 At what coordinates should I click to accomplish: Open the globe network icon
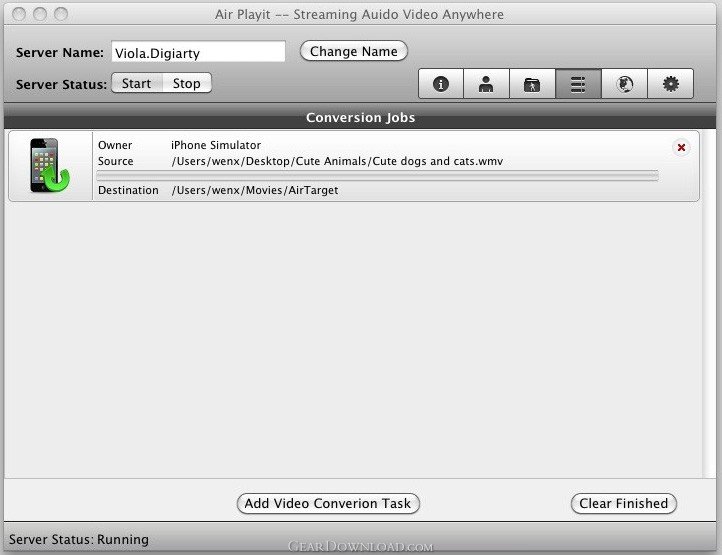624,84
